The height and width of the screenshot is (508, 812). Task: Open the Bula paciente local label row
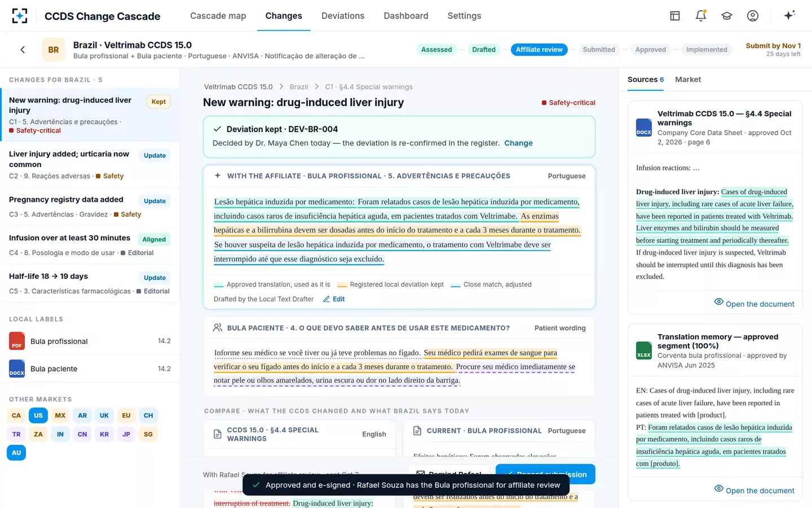pyautogui.click(x=90, y=369)
